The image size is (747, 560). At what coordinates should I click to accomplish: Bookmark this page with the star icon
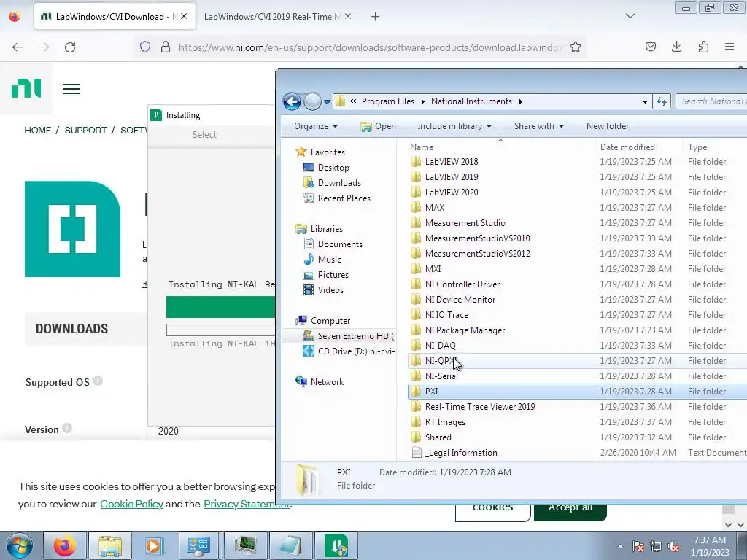(x=576, y=47)
